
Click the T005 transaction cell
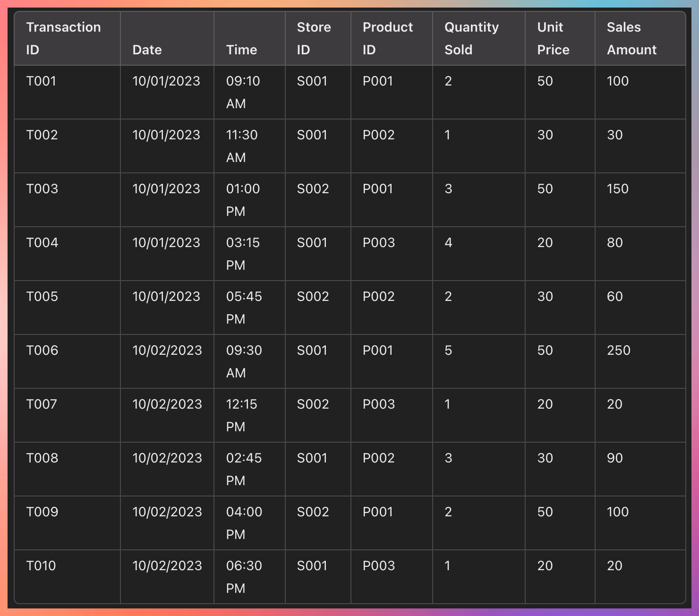coord(42,297)
